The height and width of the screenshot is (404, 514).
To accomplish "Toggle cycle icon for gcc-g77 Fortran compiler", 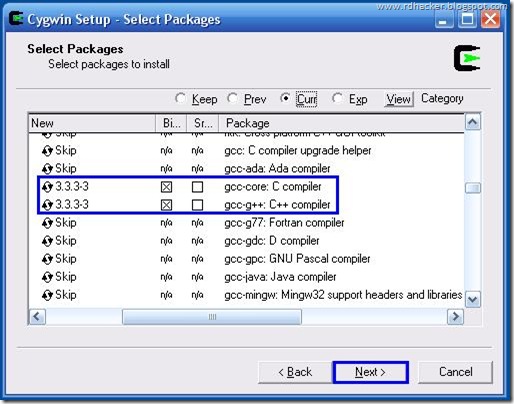I will [x=47, y=223].
